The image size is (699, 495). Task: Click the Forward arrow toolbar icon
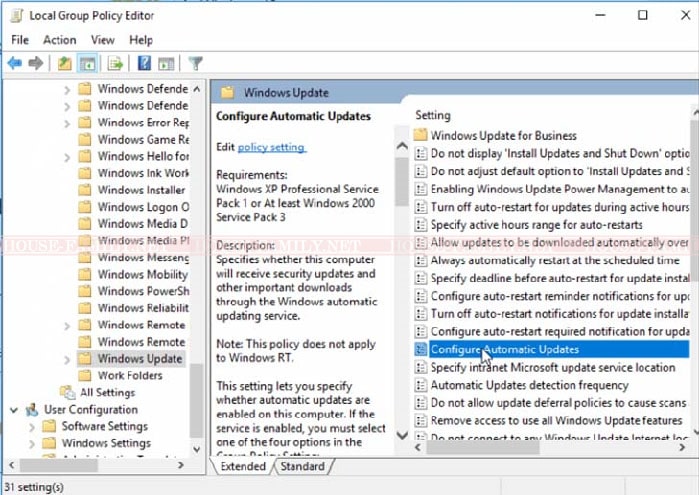(x=36, y=63)
